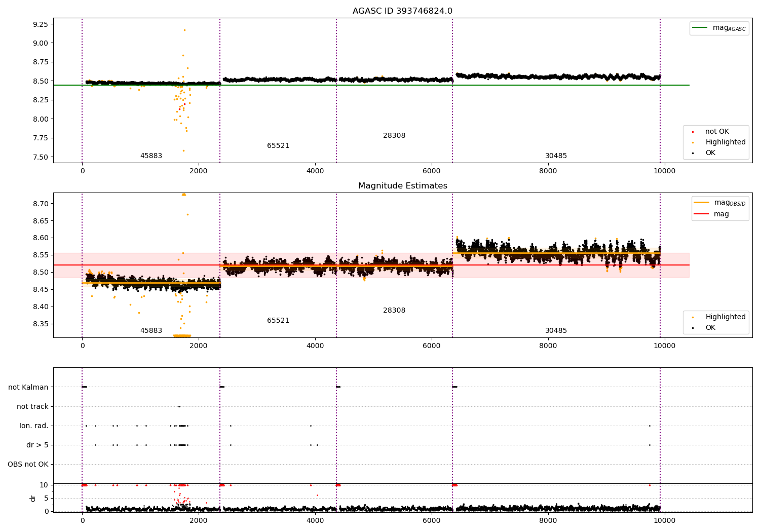
Task: Click "Highlighted" in the top plot legend
Action: point(725,142)
